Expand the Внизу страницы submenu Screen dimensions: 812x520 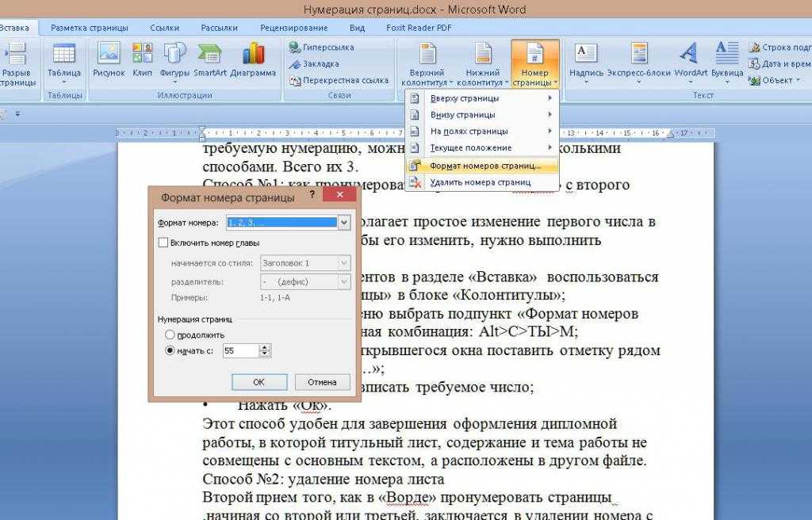click(482, 114)
